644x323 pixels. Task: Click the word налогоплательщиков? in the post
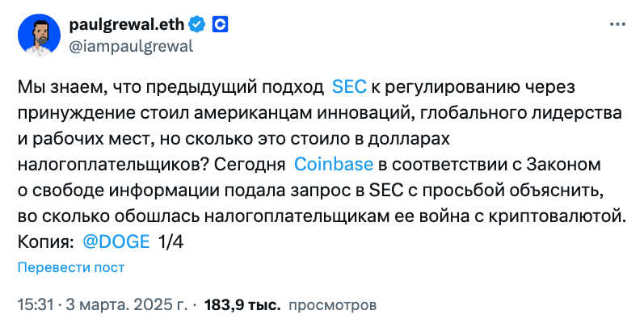pyautogui.click(x=111, y=165)
